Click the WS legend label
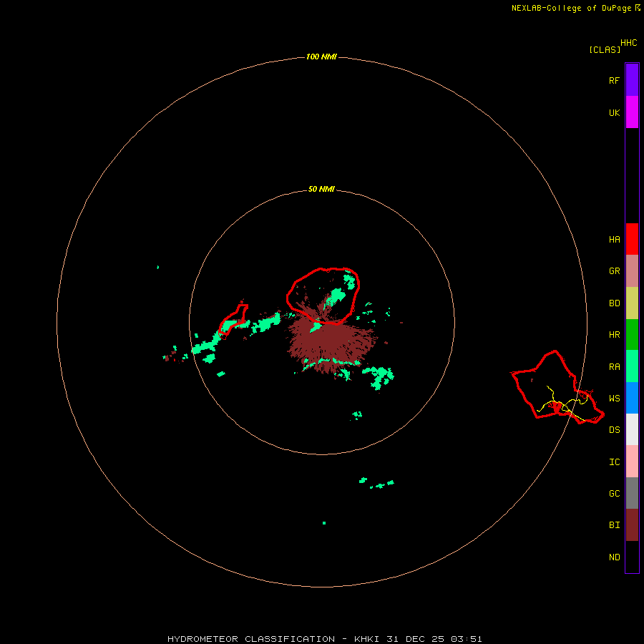 [x=614, y=399]
